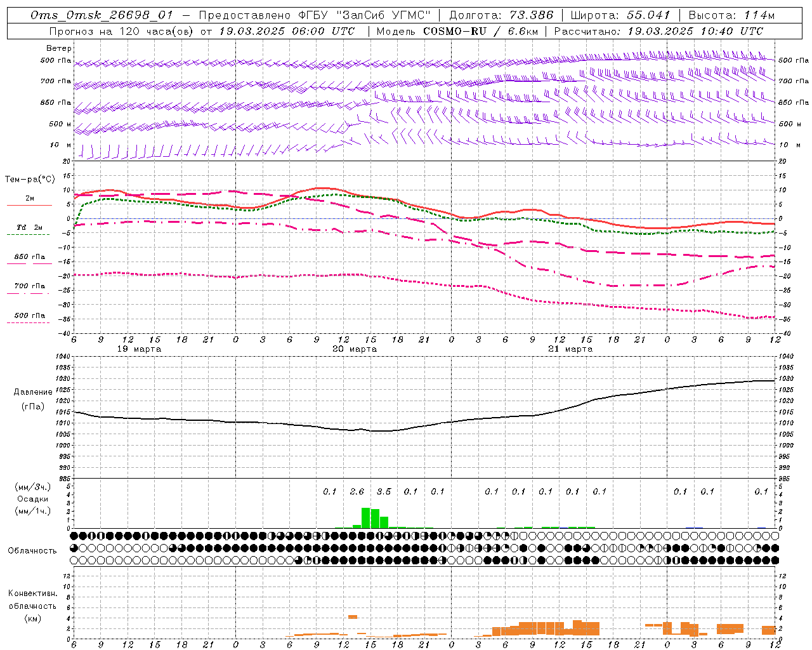Click the solid red 2м legend line
The width and height of the screenshot is (812, 650).
[30, 205]
